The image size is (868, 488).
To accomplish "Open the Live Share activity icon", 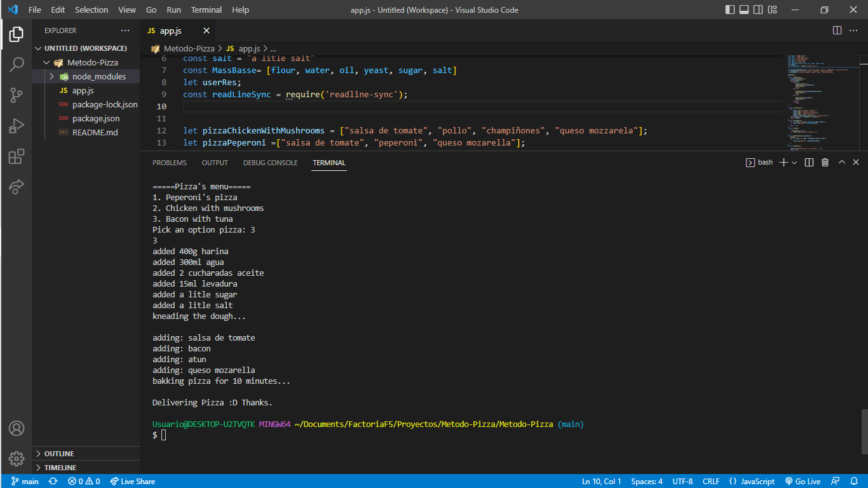I will (x=16, y=186).
